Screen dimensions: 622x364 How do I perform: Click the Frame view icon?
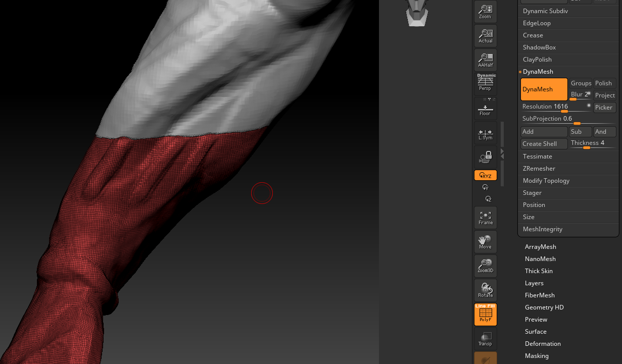tap(486, 217)
